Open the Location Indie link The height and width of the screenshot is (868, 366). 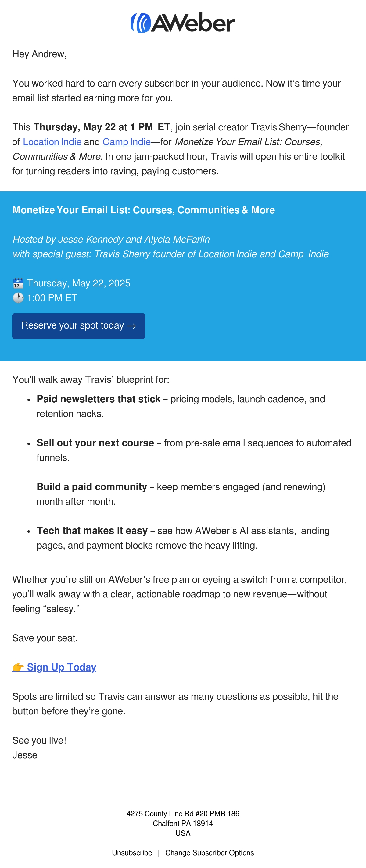pyautogui.click(x=52, y=142)
